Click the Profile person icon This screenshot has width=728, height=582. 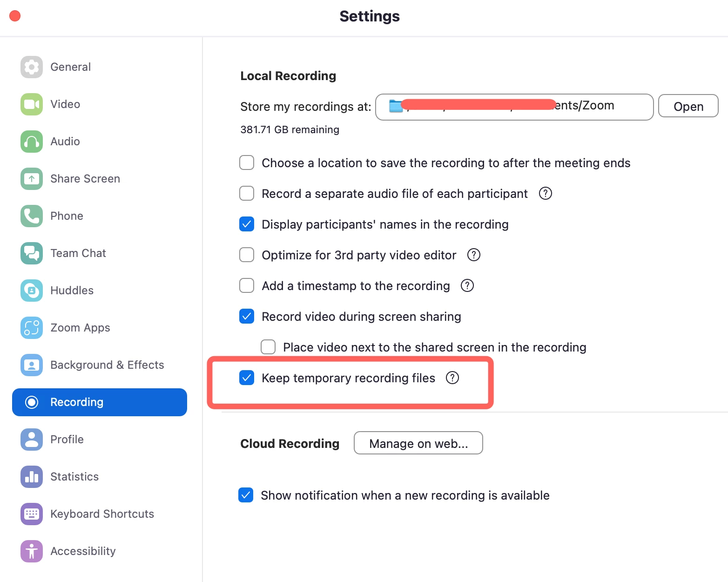point(32,440)
